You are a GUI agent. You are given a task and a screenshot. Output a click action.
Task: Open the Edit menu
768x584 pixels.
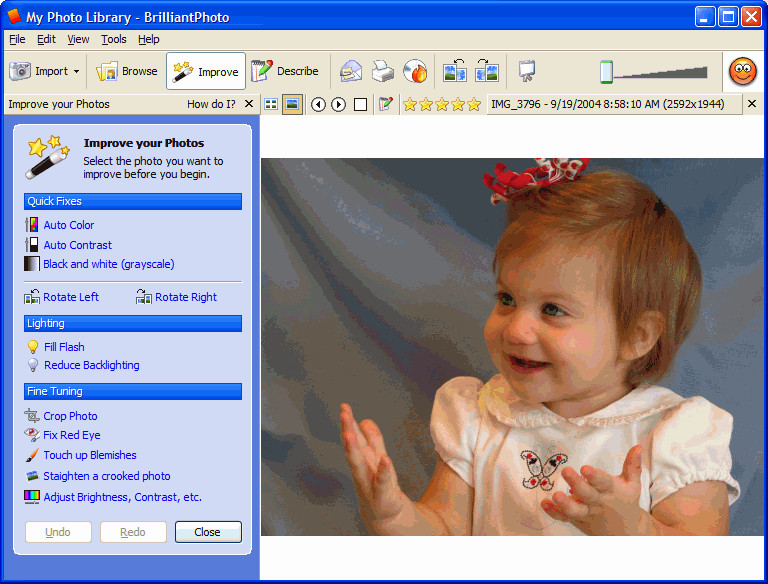coord(47,39)
